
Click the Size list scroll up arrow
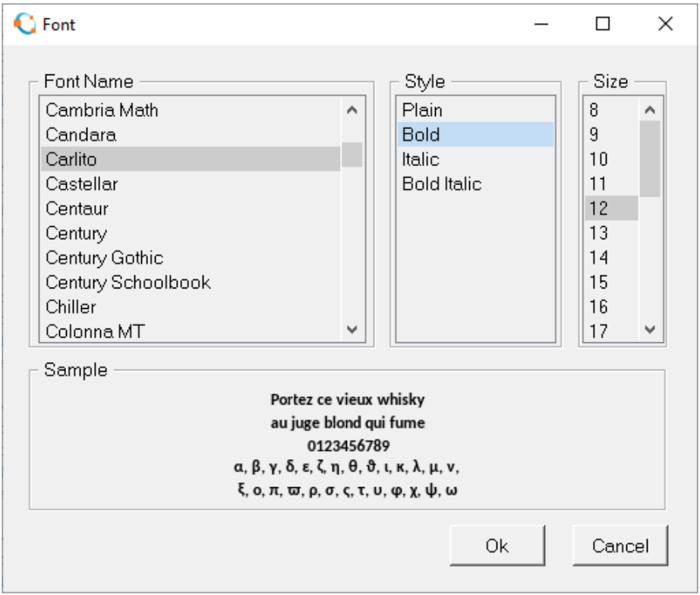pyautogui.click(x=650, y=110)
